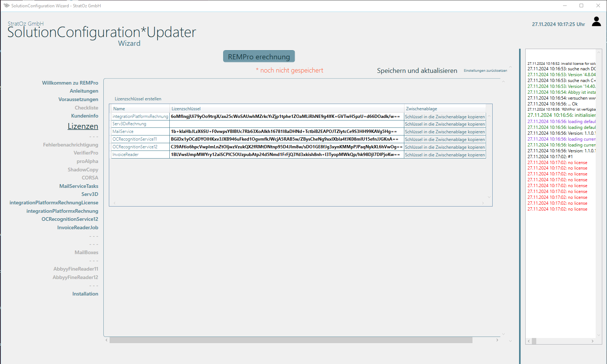
Task: Click the REMPro erechnung button
Action: 259,56
